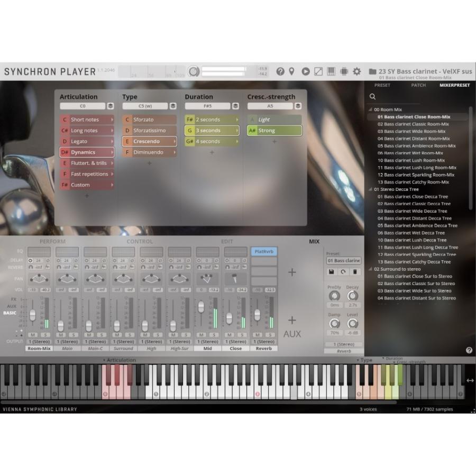Expand the Long notes articulation arrow
The image size is (476, 476).
(x=112, y=131)
